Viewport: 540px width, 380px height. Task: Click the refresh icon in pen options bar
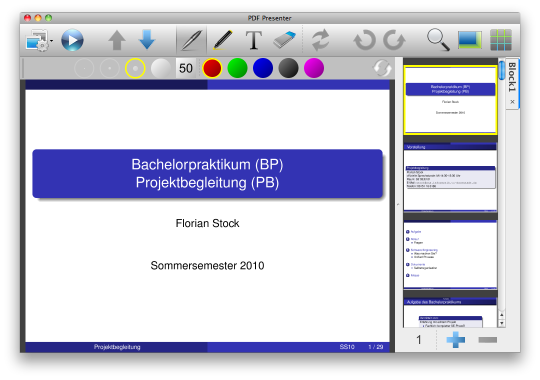pos(382,68)
